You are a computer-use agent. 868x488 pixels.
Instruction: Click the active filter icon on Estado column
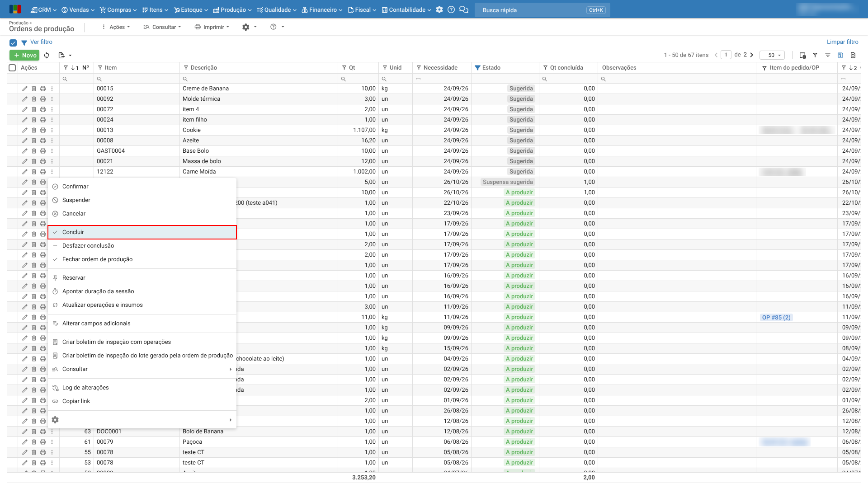(x=477, y=68)
